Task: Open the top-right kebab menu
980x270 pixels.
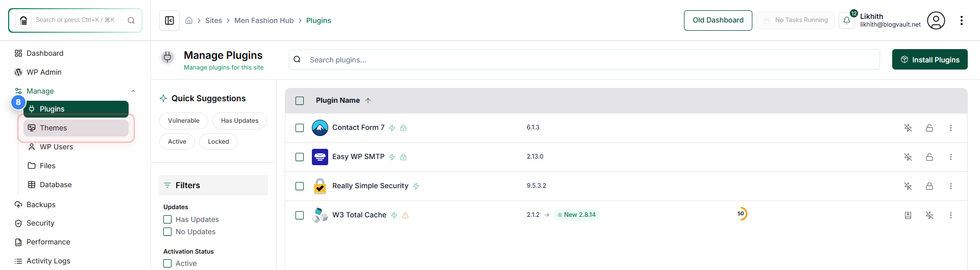Action: [x=962, y=20]
